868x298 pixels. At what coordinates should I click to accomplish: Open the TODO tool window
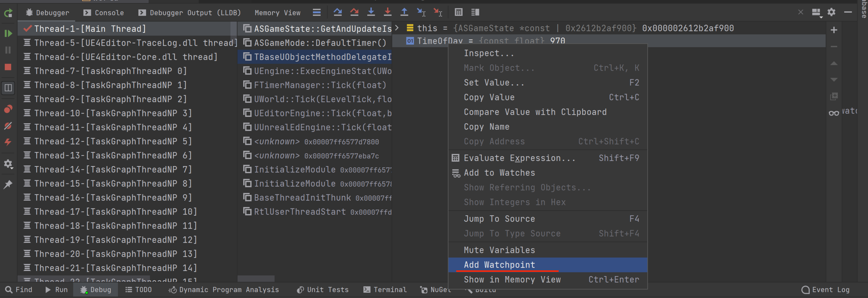[x=138, y=290]
